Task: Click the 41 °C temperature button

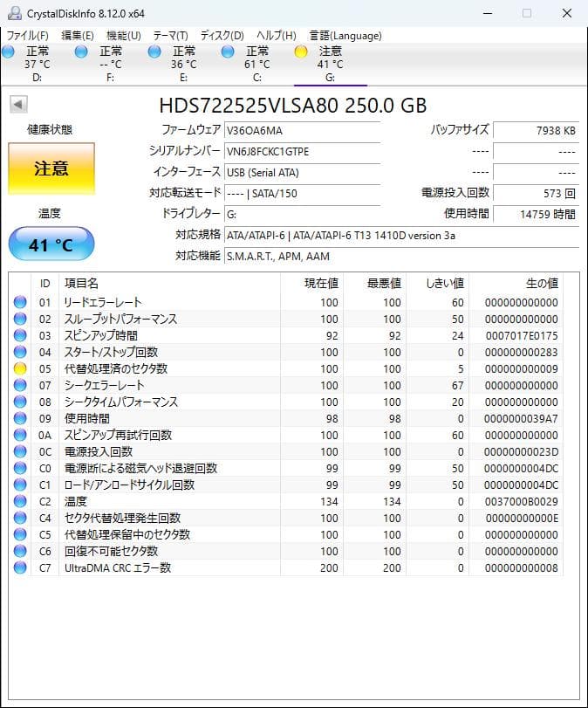Action: (51, 244)
